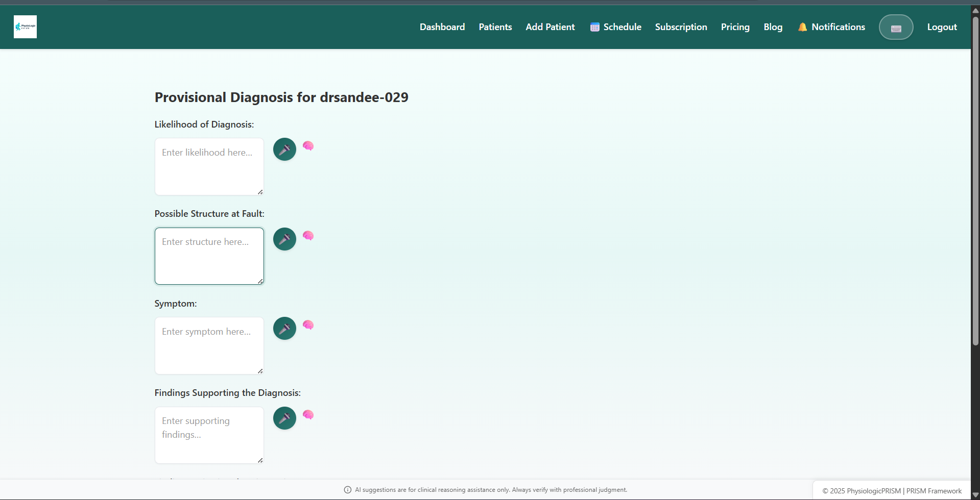Click the calendar icon beside Schedule
Image resolution: width=980 pixels, height=500 pixels.
(x=594, y=27)
